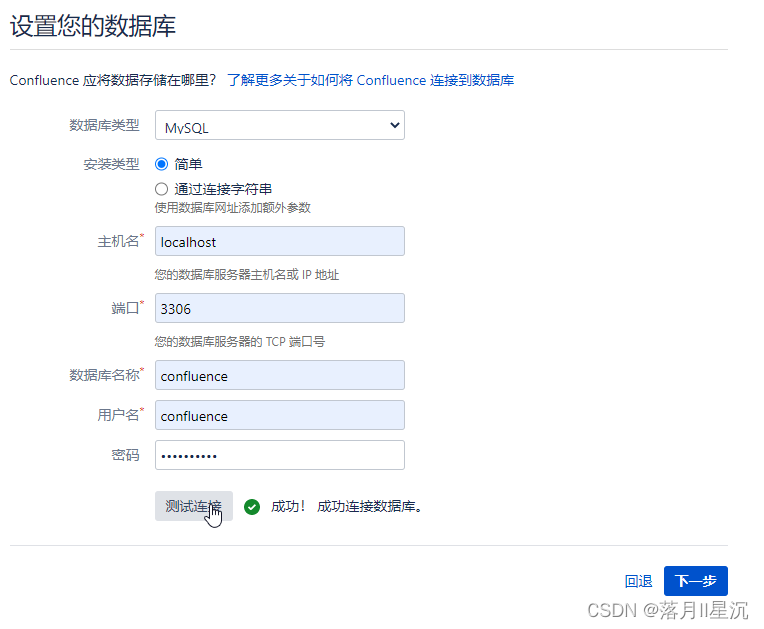This screenshot has height=629, width=764.
Task: Click the 回退 link
Action: (638, 581)
